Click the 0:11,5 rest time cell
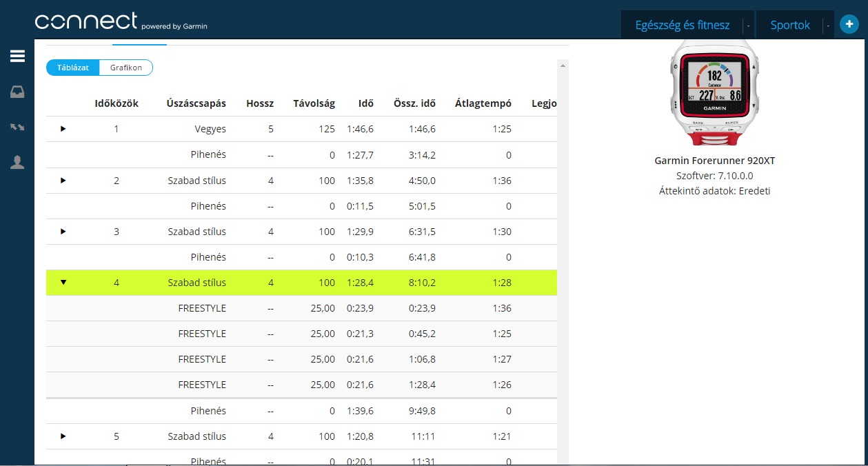 click(x=361, y=206)
